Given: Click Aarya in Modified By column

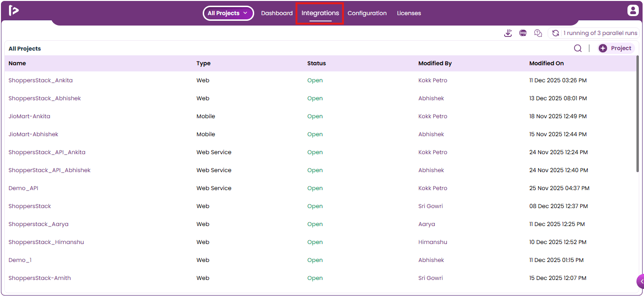Looking at the screenshot, I should (x=427, y=224).
